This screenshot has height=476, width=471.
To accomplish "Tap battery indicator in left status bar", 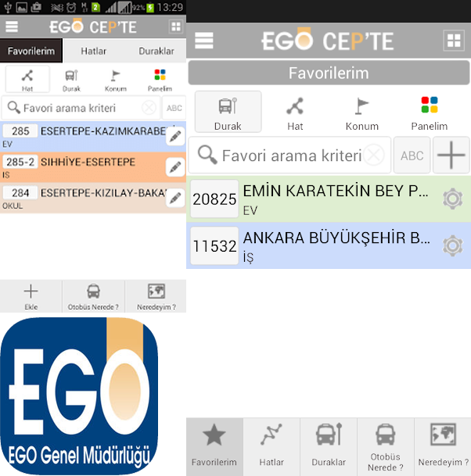I will pyautogui.click(x=149, y=7).
